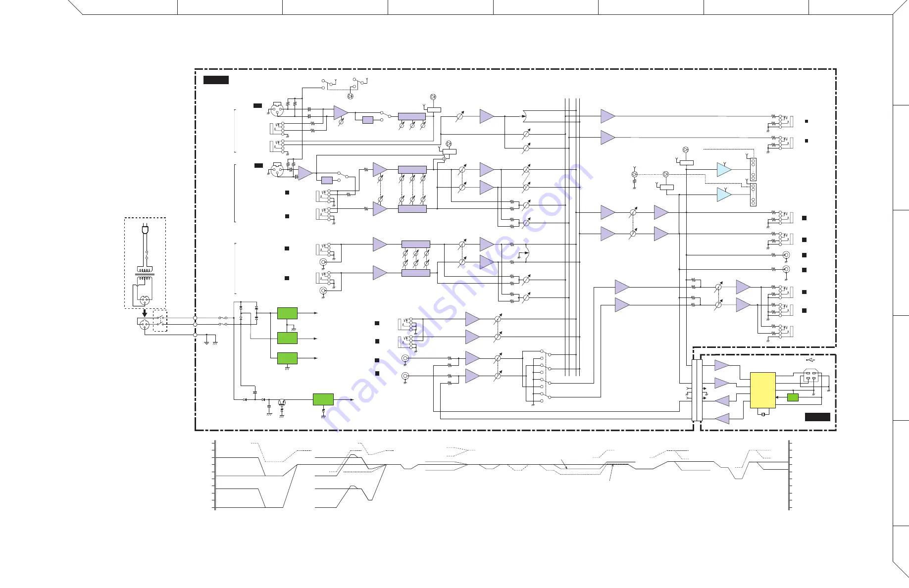Click the black downward arrow below the adaptor box
Viewport: 909px width, 588px height.
145,313
